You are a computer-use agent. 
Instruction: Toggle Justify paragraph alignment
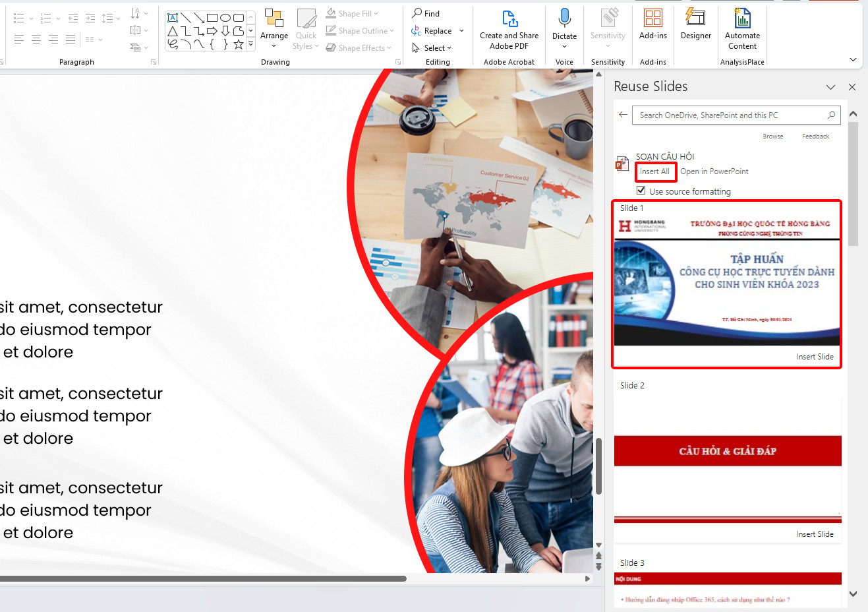pyautogui.click(x=71, y=40)
